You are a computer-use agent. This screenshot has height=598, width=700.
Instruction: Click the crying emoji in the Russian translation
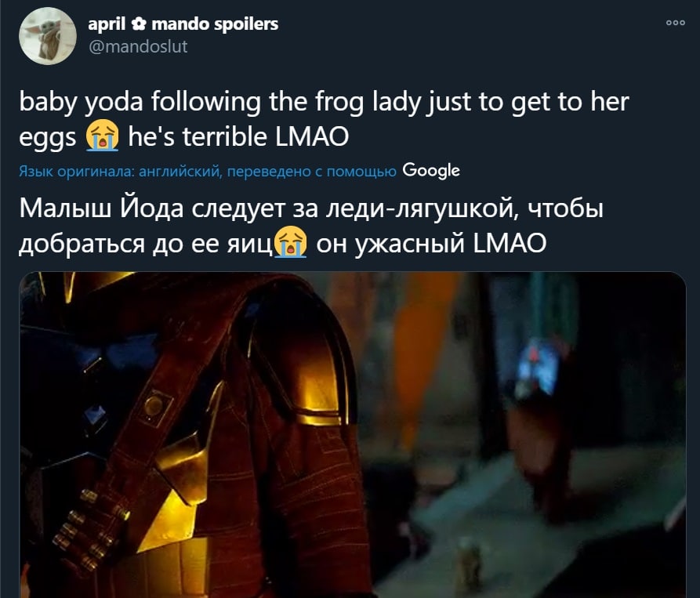[290, 242]
